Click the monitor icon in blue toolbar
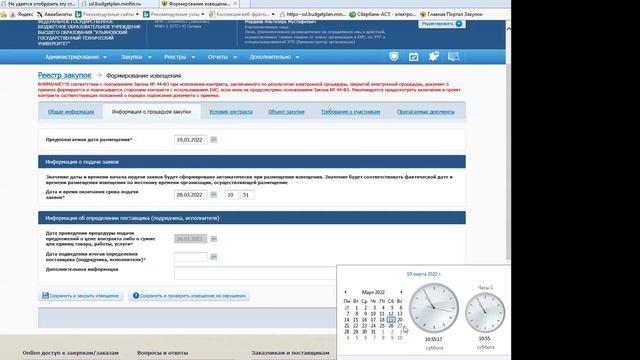 [453, 57]
